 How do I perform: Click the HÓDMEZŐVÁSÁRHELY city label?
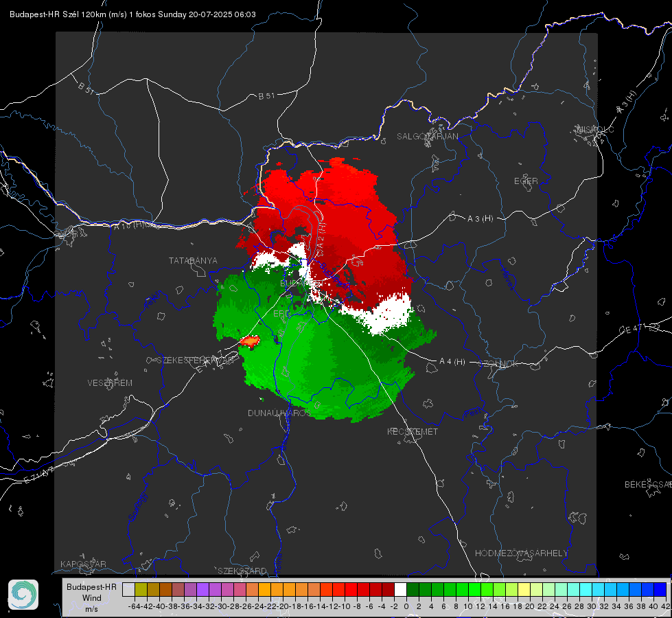pyautogui.click(x=521, y=553)
